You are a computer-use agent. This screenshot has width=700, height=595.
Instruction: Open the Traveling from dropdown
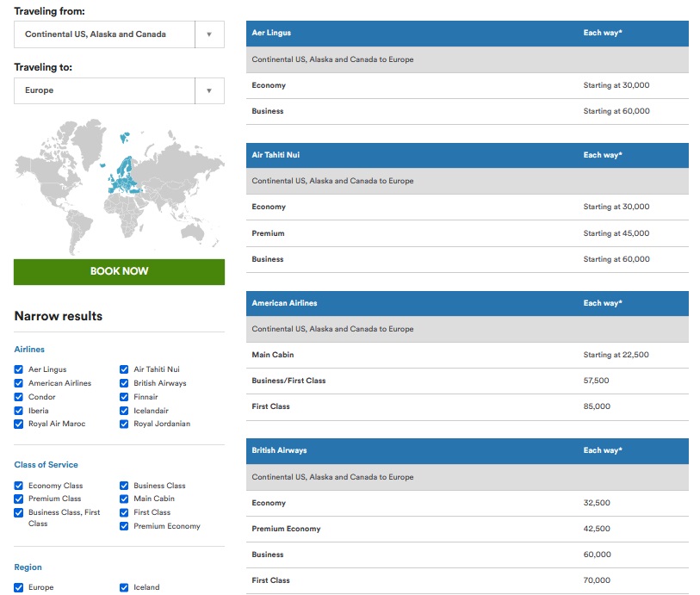(x=119, y=34)
